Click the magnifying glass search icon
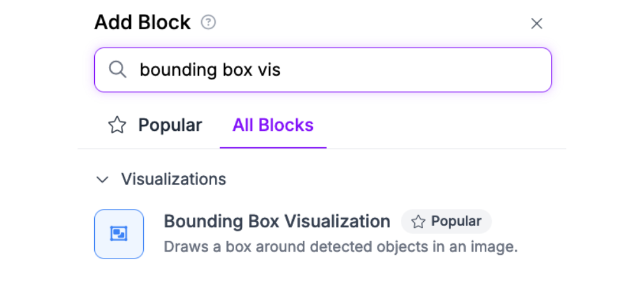 coord(117,69)
